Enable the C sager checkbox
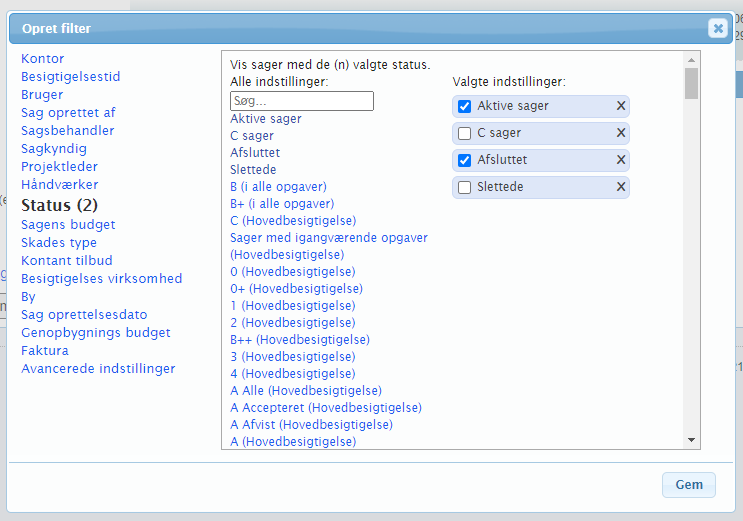743x521 pixels. coord(464,133)
